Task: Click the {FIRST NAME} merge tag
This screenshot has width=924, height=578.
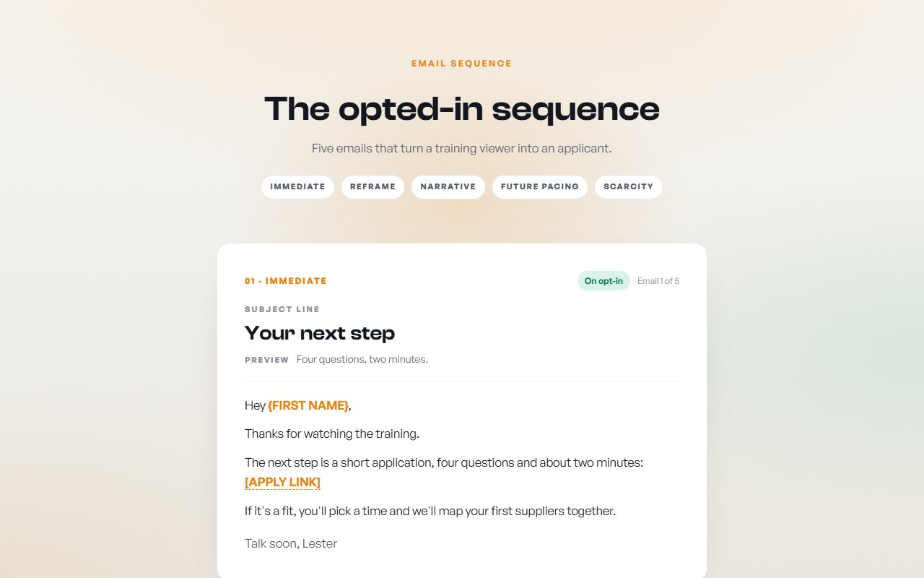Action: [x=308, y=405]
